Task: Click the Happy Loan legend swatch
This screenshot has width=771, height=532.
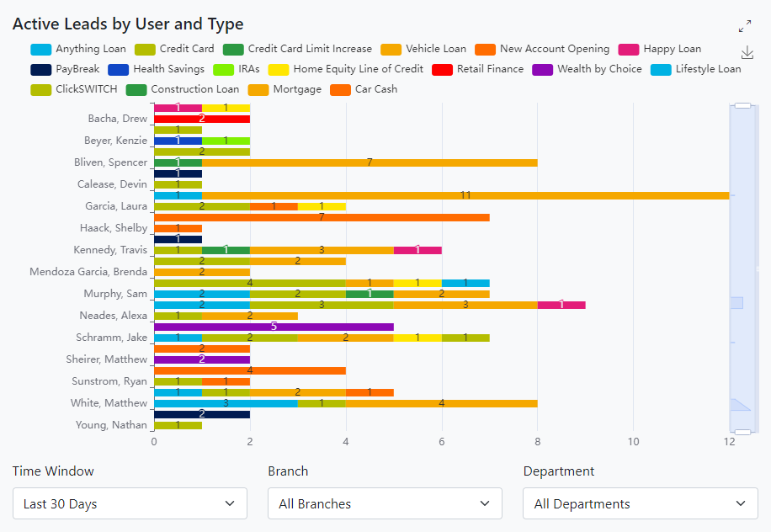Action: point(629,49)
